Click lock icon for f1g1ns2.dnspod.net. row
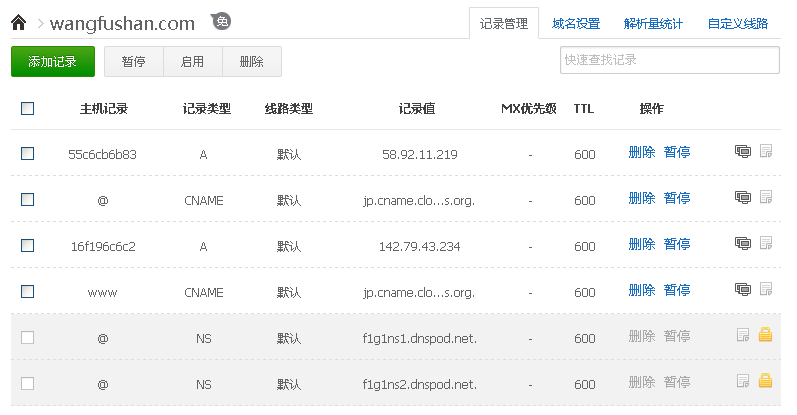The image size is (797, 415). (765, 382)
